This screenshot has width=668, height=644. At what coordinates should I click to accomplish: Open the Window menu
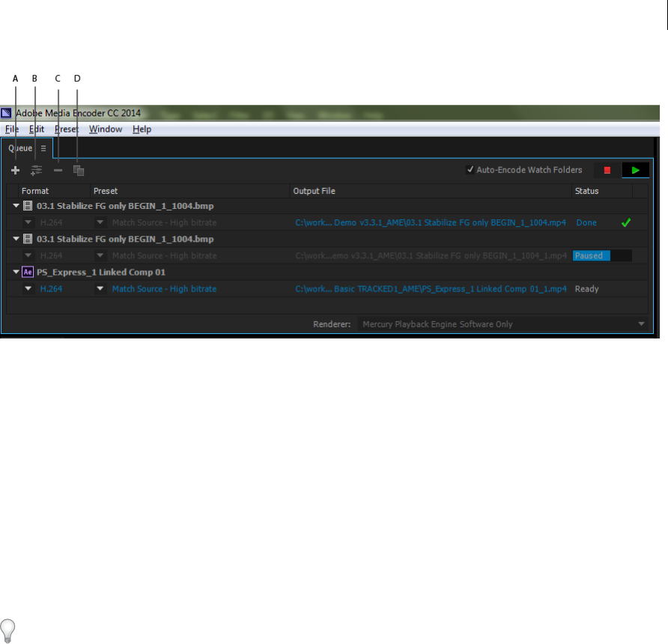[106, 129]
